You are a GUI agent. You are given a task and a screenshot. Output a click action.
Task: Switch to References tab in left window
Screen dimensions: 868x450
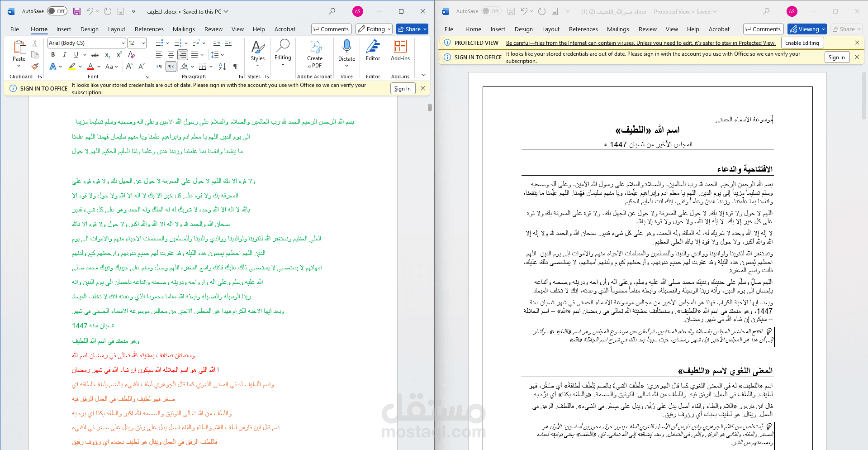(149, 29)
